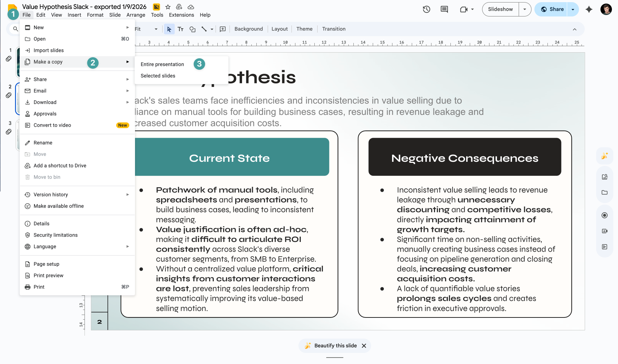Expand Share button dropdown arrow
This screenshot has width=618, height=364.
click(x=573, y=9)
